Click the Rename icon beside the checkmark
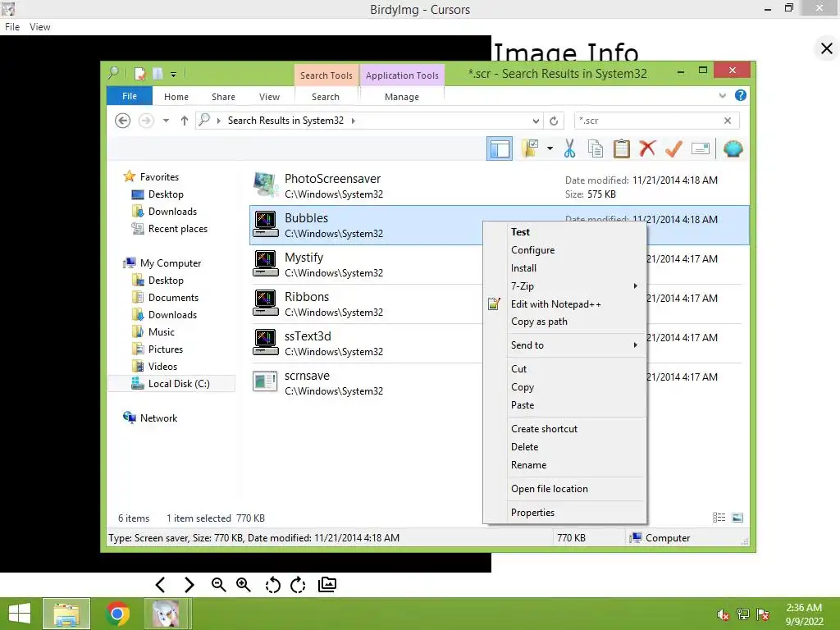The width and height of the screenshot is (840, 630). click(701, 148)
